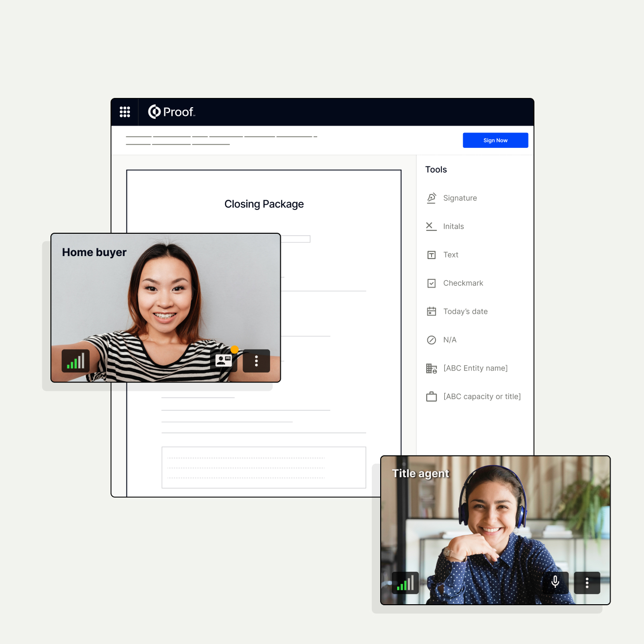Click the Tools panel heading
The width and height of the screenshot is (644, 644).
[436, 170]
